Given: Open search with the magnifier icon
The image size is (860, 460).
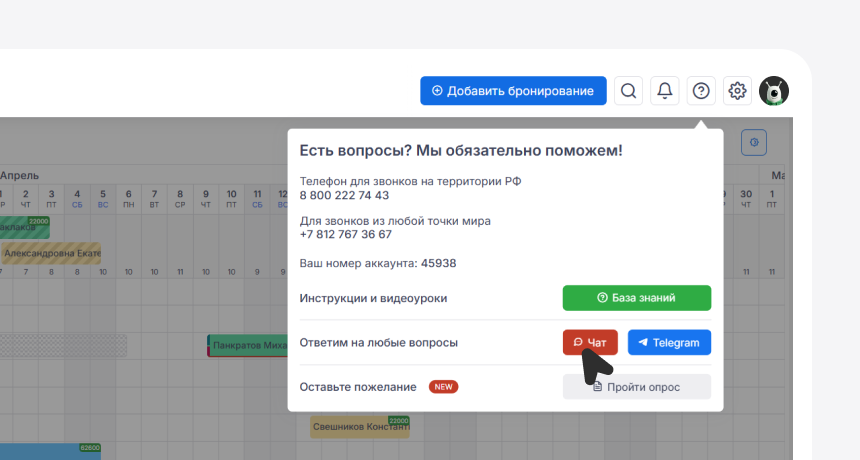Looking at the screenshot, I should [x=628, y=91].
